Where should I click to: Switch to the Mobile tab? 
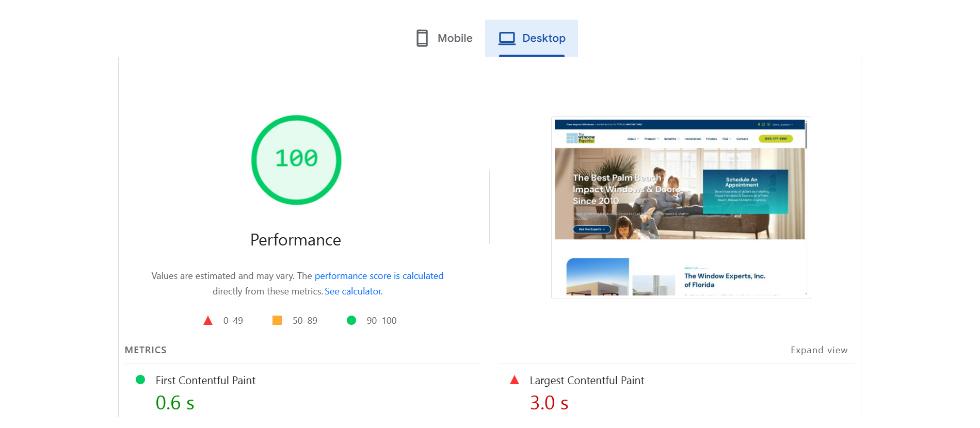tap(454, 38)
